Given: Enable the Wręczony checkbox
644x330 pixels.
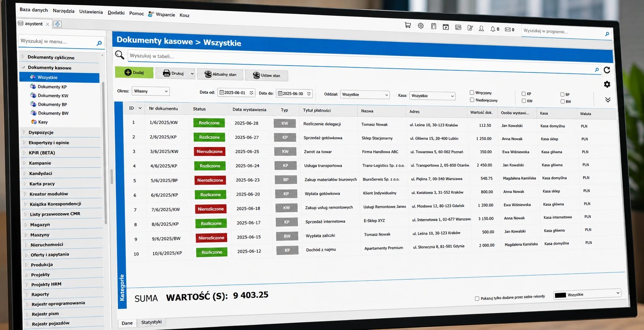Looking at the screenshot, I should [x=472, y=93].
